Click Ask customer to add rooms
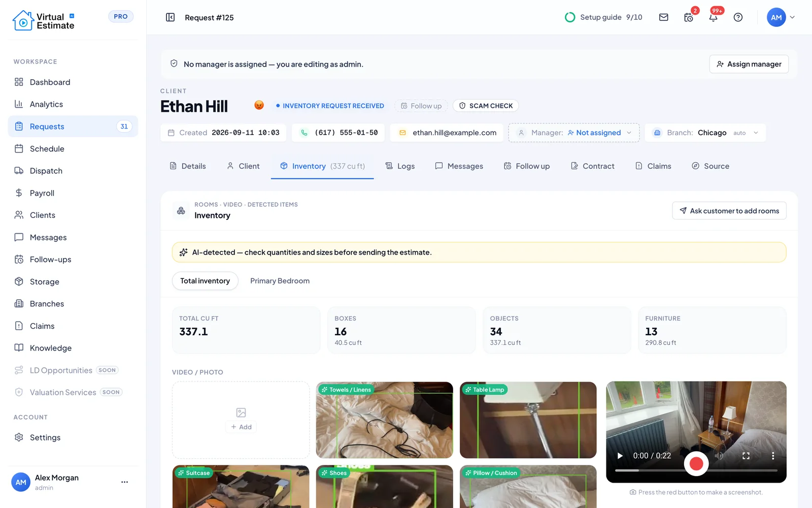 coord(729,211)
